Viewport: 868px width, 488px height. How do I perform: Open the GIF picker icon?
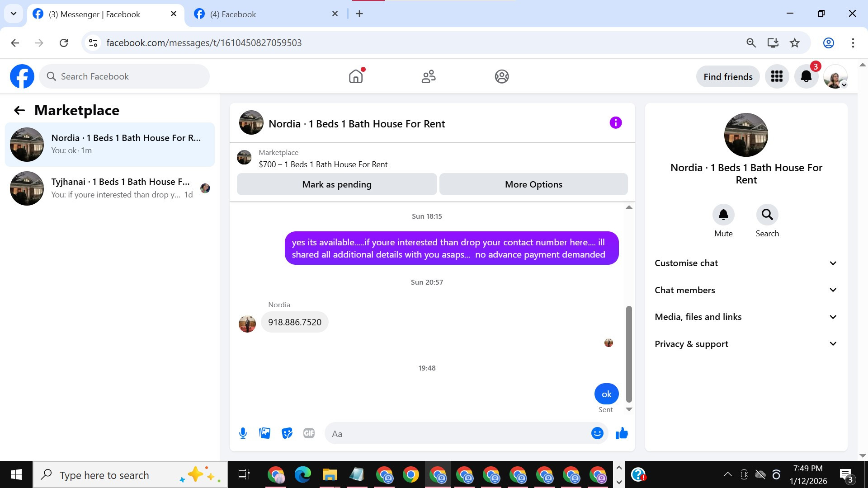(309, 433)
